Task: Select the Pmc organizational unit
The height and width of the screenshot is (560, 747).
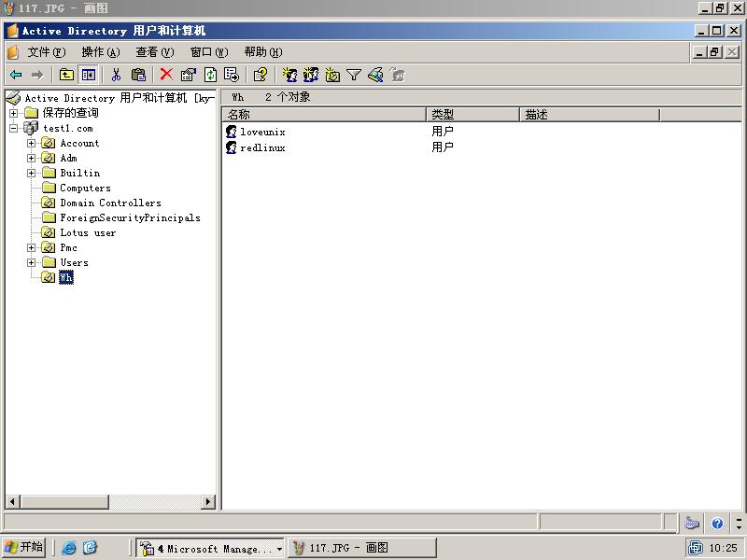Action: (68, 247)
